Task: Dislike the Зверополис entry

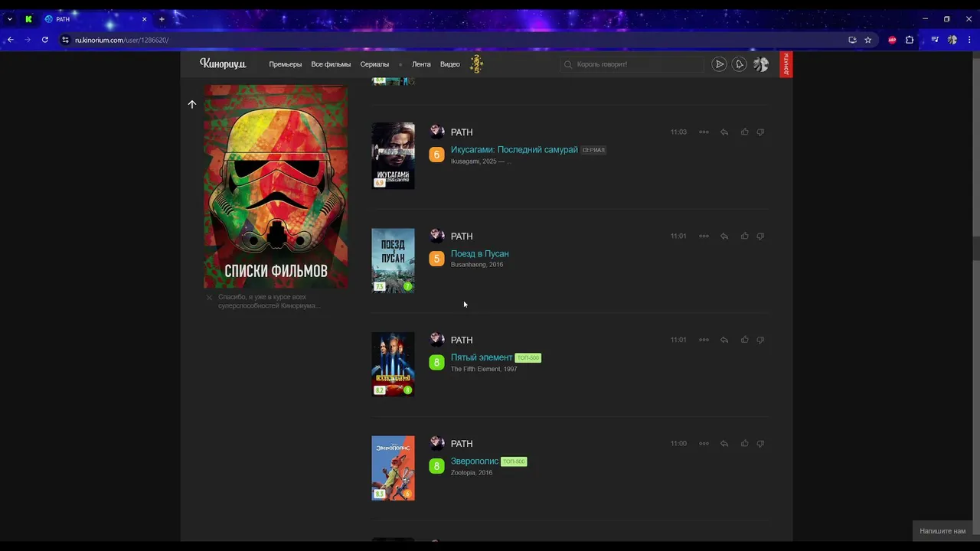Action: tap(760, 444)
